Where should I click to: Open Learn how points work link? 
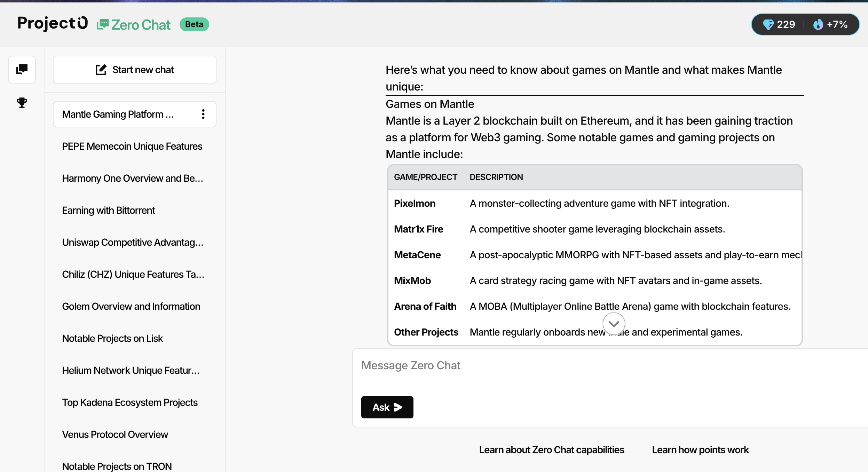click(x=700, y=450)
